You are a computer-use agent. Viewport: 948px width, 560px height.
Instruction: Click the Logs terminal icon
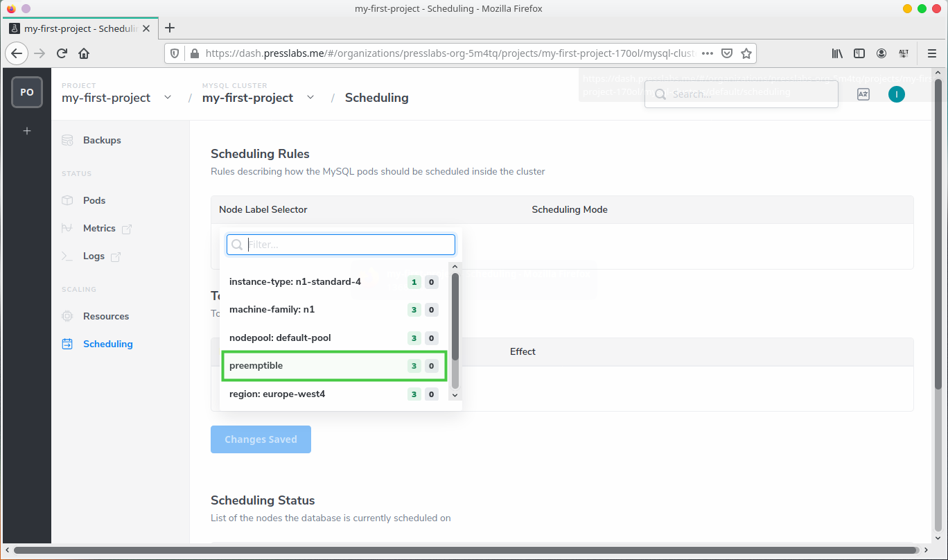point(67,256)
